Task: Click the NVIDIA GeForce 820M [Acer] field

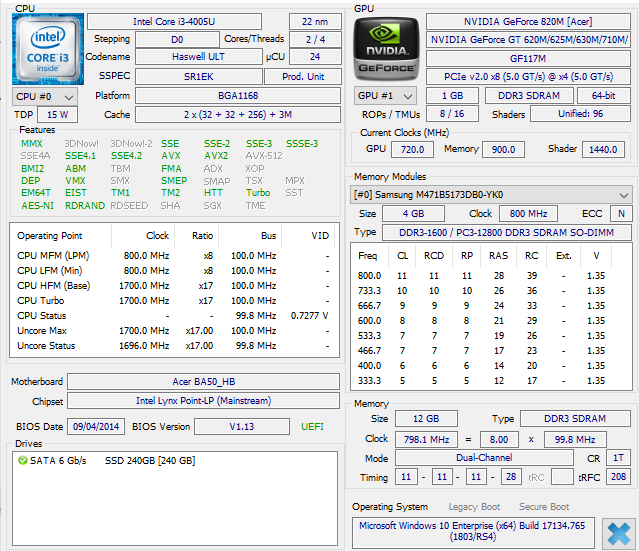Action: 528,22
